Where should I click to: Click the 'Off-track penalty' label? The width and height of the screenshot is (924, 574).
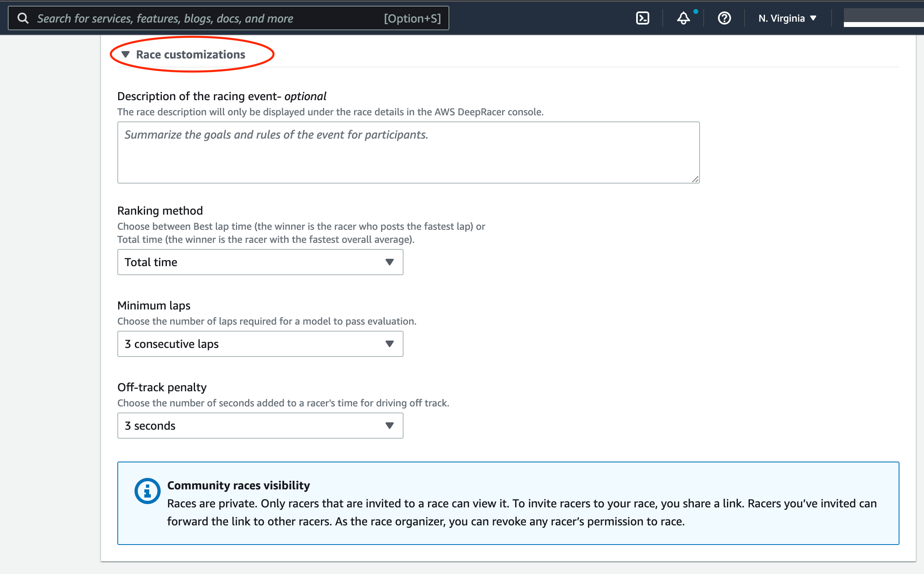162,387
